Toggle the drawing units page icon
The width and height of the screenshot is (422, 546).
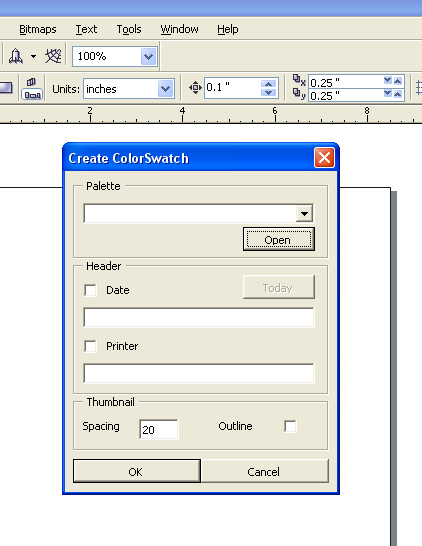[32, 89]
